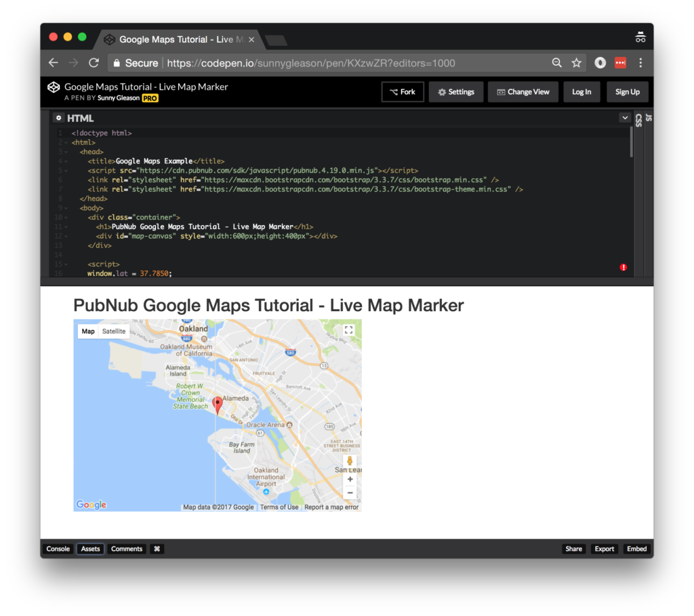This screenshot has height=616, width=694.
Task: Click the PRO badge beside author name
Action: pyautogui.click(x=150, y=98)
